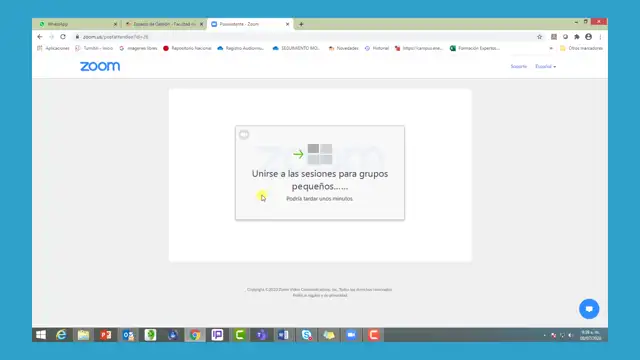Open the blue chat help bubble
This screenshot has width=640, height=360.
pos(589,309)
